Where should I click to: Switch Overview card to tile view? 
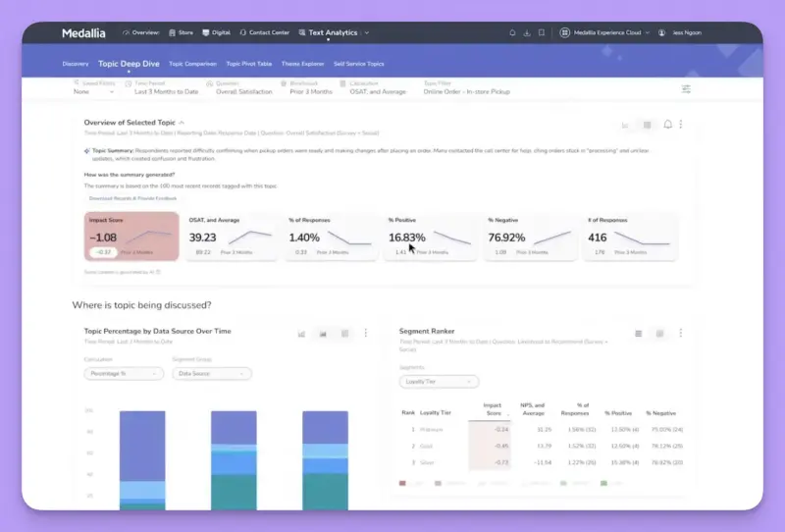coord(647,125)
